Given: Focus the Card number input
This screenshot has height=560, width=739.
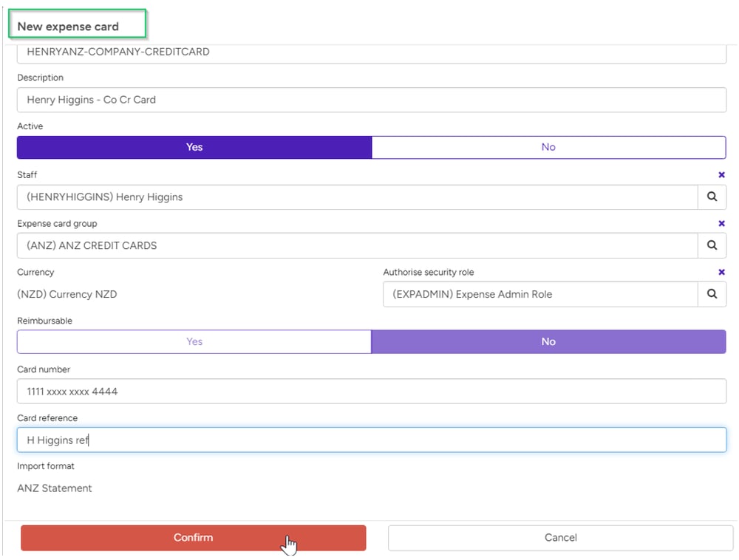Looking at the screenshot, I should (371, 392).
